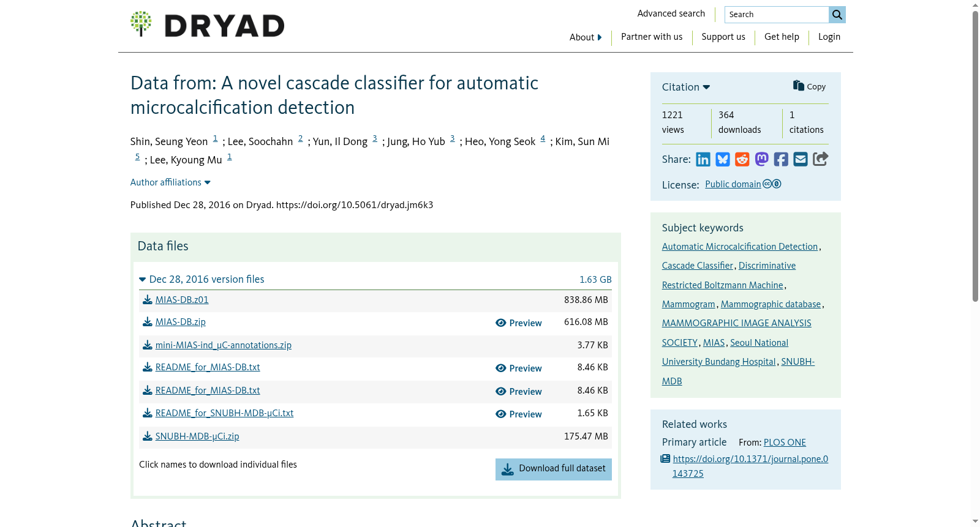
Task: Click download icon beside MIAS-DB.z01
Action: click(x=148, y=300)
